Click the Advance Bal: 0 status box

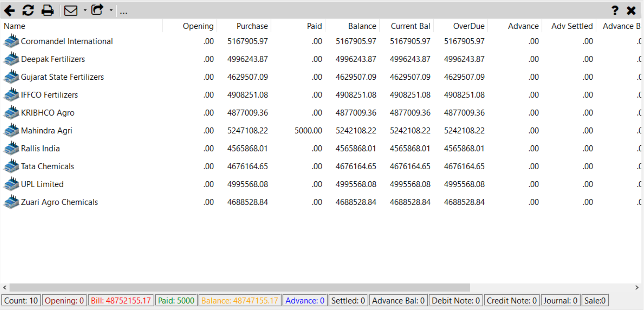(398, 300)
